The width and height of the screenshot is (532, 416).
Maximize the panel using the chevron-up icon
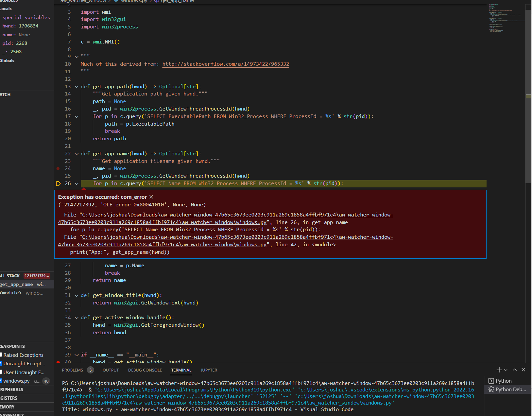[x=514, y=370]
